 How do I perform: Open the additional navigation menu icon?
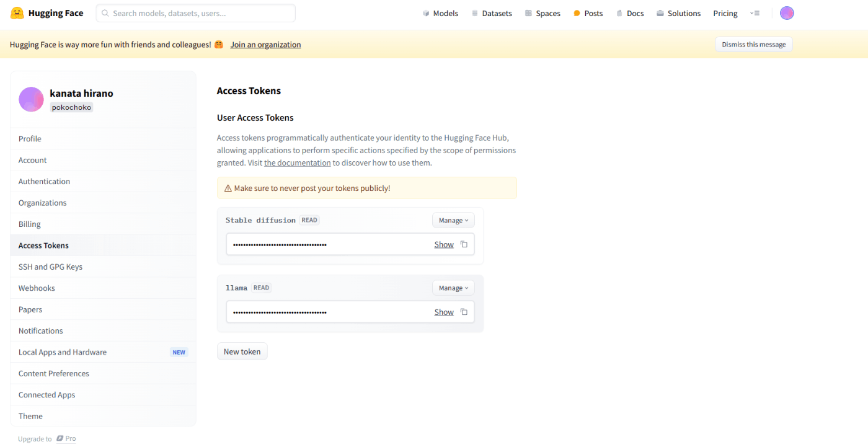[x=755, y=13]
